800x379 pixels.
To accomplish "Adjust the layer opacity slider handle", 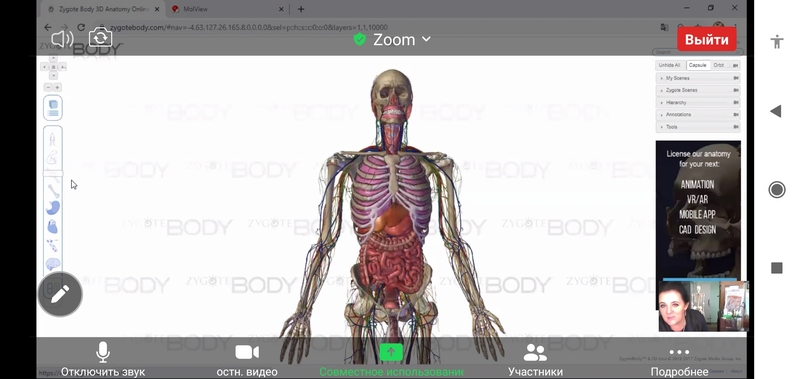I will [53, 174].
